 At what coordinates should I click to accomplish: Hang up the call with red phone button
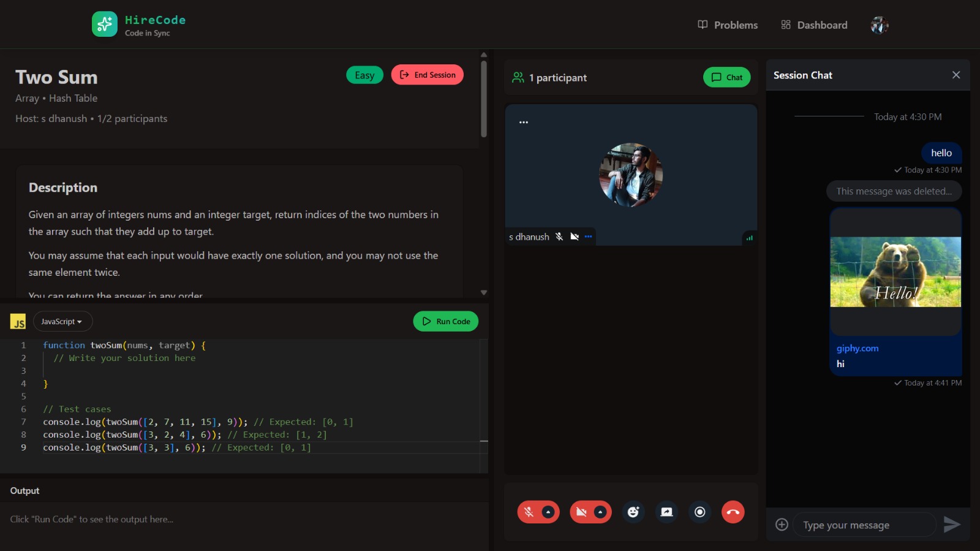pos(733,512)
